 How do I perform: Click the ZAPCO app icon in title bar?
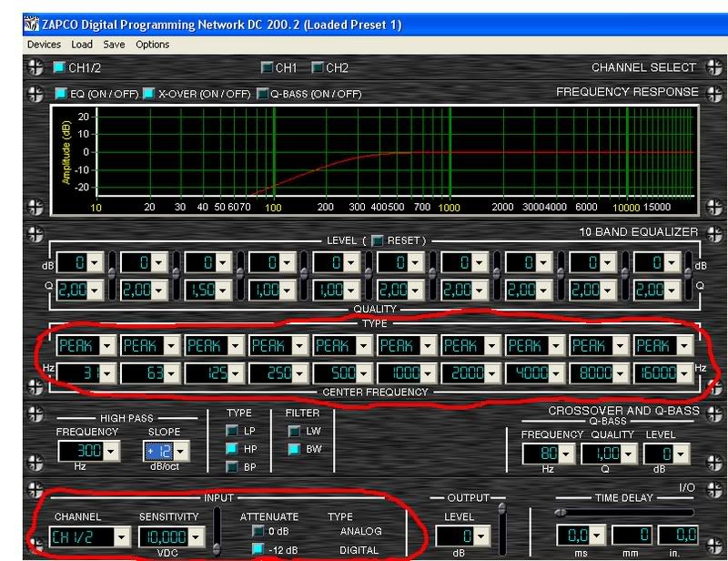tap(32, 25)
